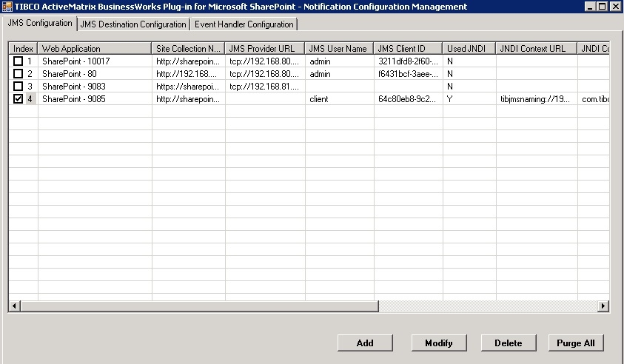624x364 pixels.
Task: Click the Used JNDI N value for SharePoint - 9083
Action: coord(469,87)
